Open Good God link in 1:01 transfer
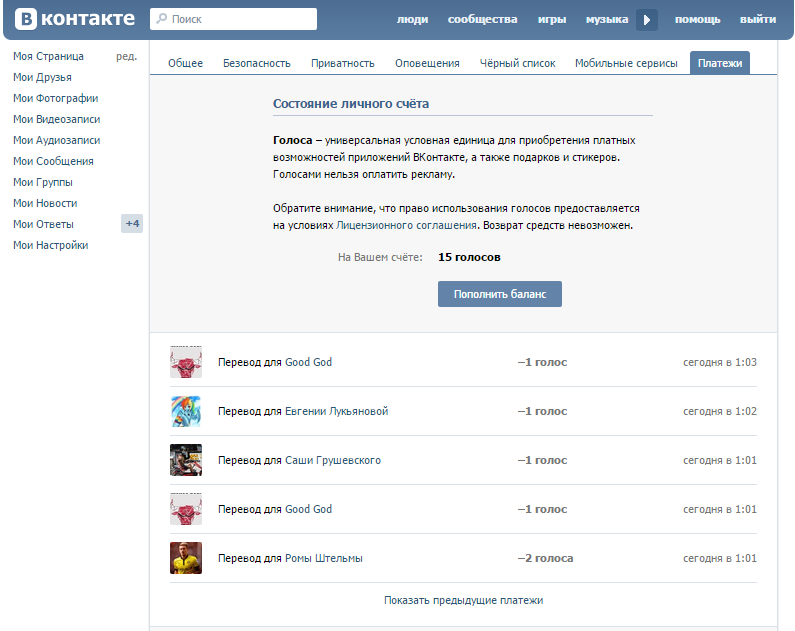This screenshot has height=631, width=795. tap(308, 509)
